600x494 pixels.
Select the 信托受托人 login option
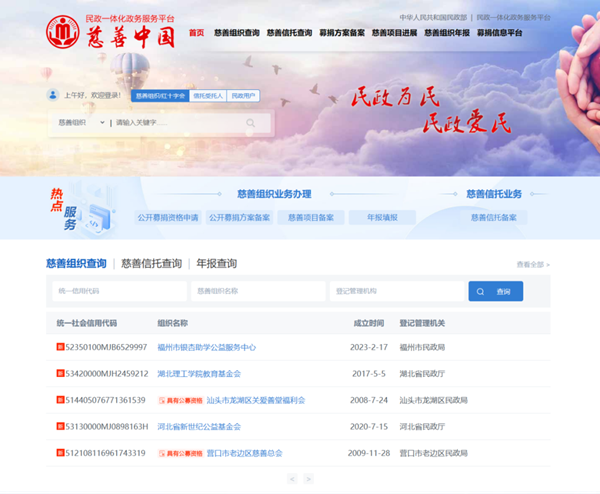(208, 96)
